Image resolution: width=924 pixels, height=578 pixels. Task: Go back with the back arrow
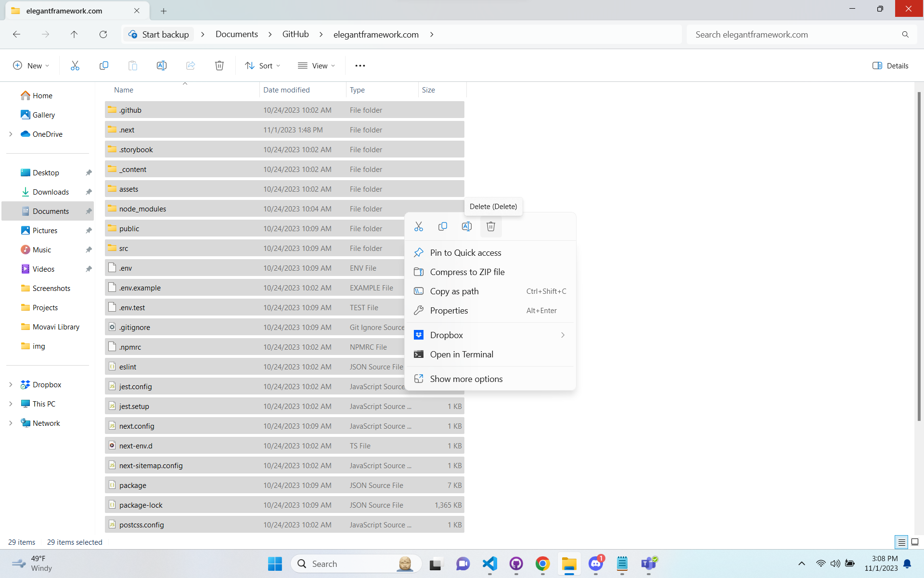pos(16,34)
